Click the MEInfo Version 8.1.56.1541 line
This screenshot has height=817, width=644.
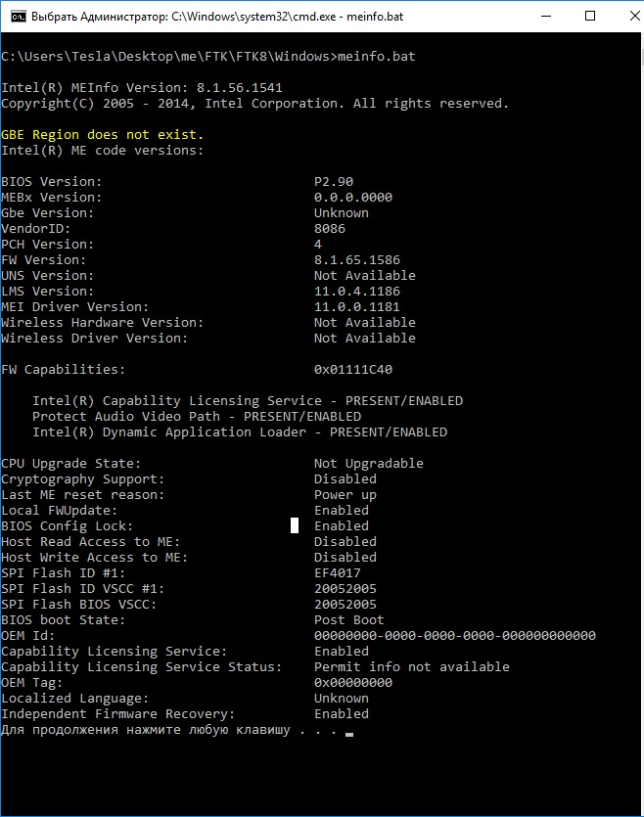click(x=142, y=88)
